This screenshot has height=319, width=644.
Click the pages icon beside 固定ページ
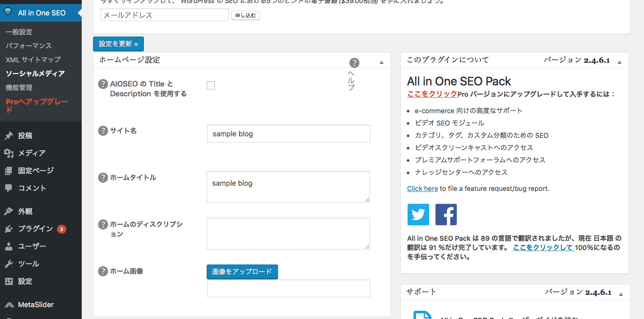(x=9, y=171)
